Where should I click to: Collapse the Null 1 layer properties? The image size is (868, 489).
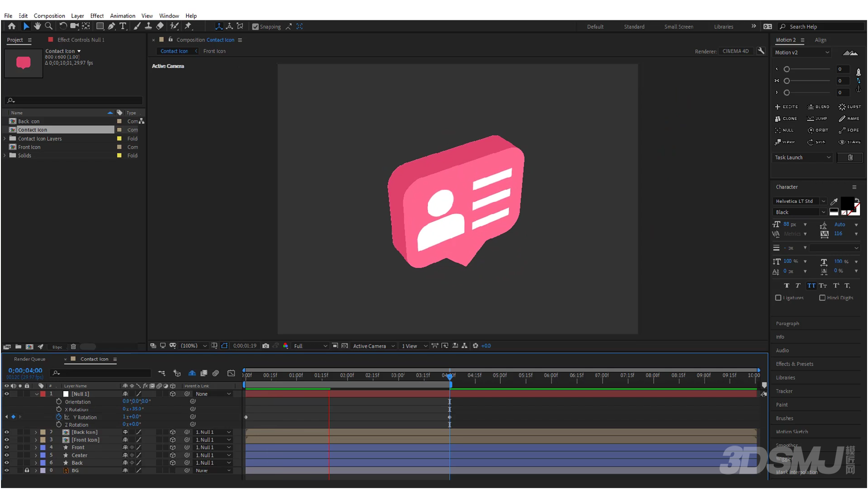(36, 394)
